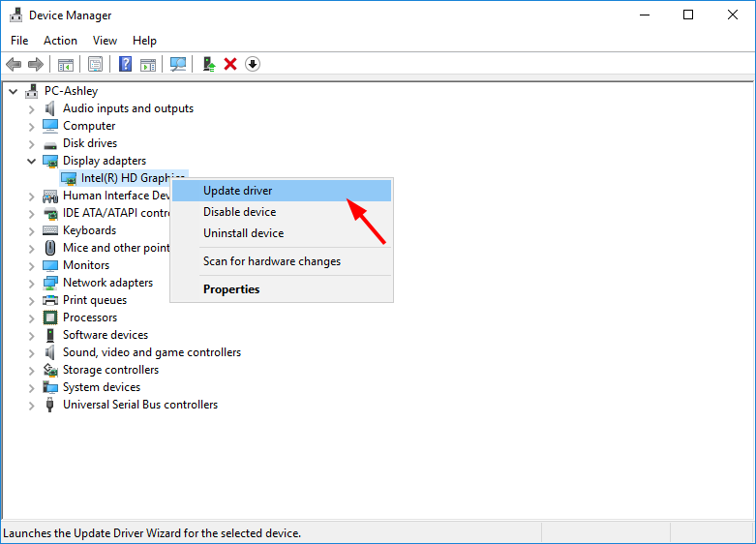Screen dimensions: 756x544
Task: Click the Properties toolbar icon
Action: 95,64
